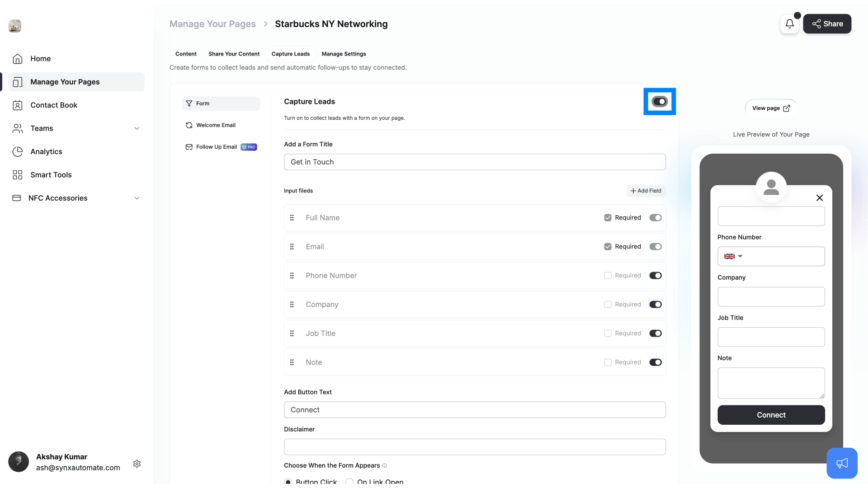Check Required for Phone Number
Viewport: 868px width, 488px height.
608,276
